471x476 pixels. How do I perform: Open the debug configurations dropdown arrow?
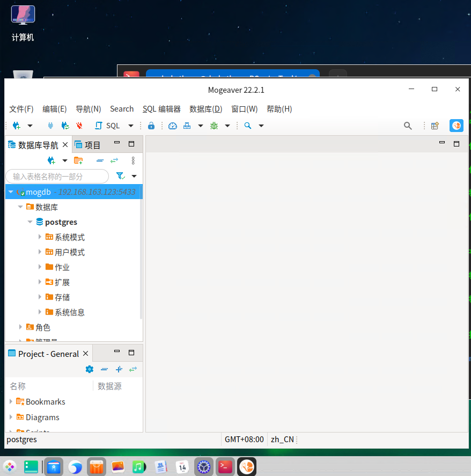(227, 126)
